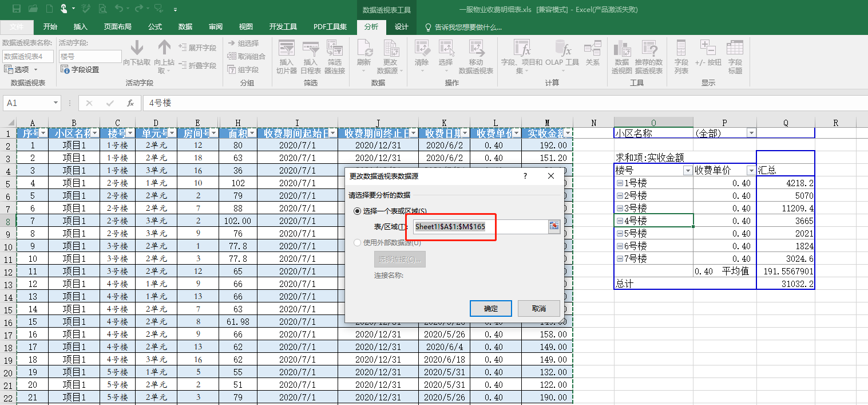Click the 移动数据透视表 move pivot table icon
868x405 pixels.
pos(476,48)
